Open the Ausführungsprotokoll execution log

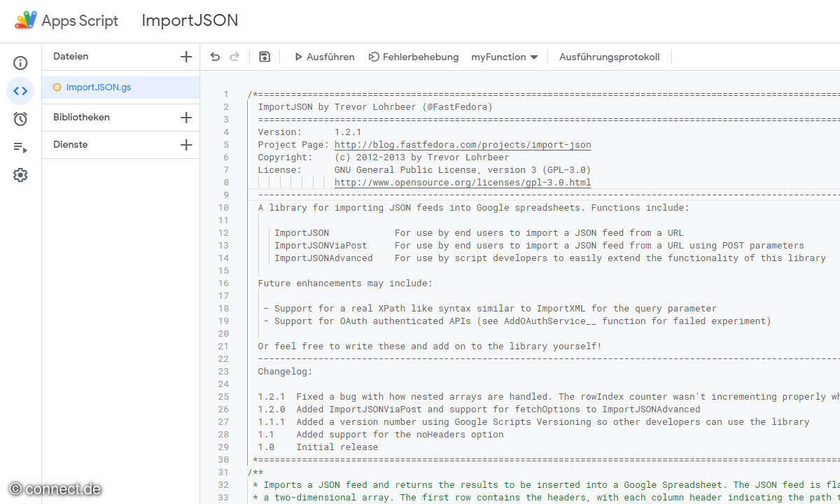coord(609,57)
